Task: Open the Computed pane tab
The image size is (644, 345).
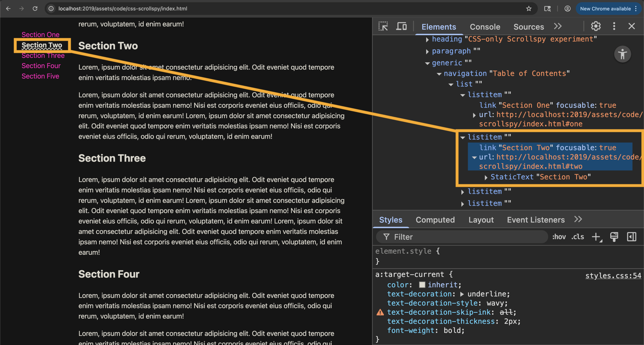Action: pyautogui.click(x=435, y=220)
